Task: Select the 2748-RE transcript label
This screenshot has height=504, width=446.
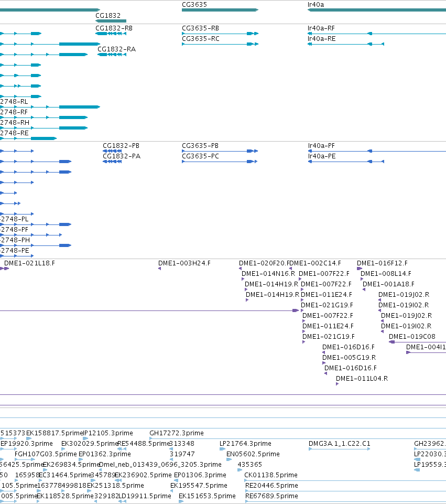Action: tap(14, 133)
